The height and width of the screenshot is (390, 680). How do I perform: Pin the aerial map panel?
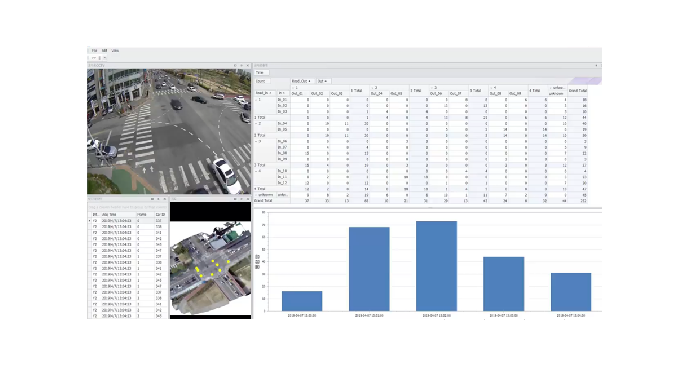point(242,199)
